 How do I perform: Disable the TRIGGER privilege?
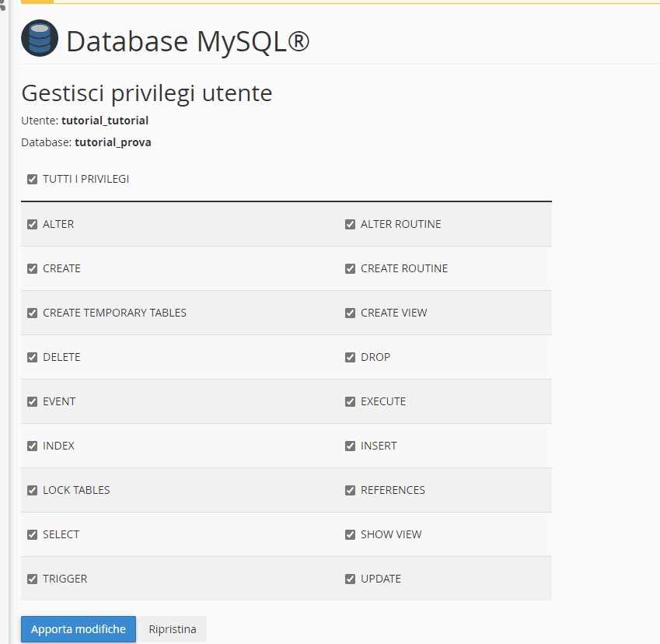click(33, 579)
